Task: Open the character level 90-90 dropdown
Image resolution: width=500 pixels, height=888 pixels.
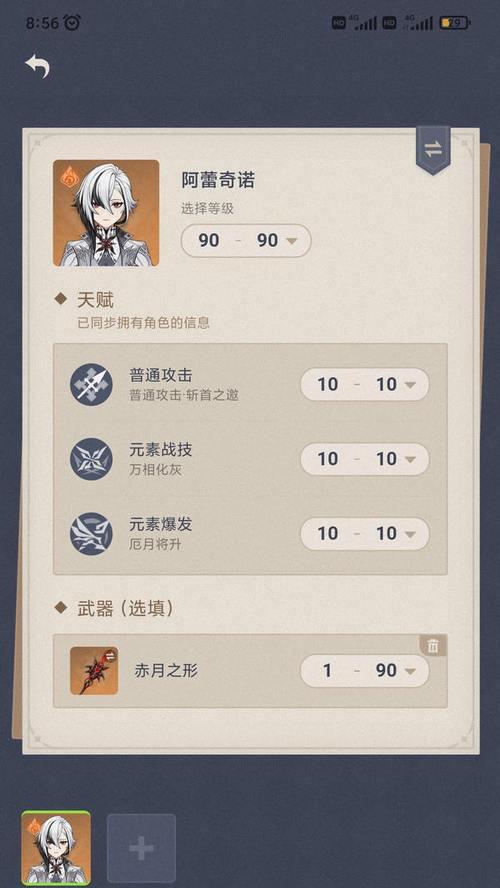Action: [246, 240]
